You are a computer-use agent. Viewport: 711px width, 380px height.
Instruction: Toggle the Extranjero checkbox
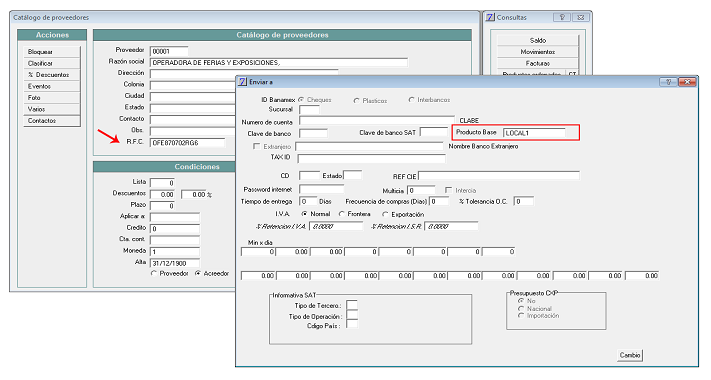click(x=256, y=146)
